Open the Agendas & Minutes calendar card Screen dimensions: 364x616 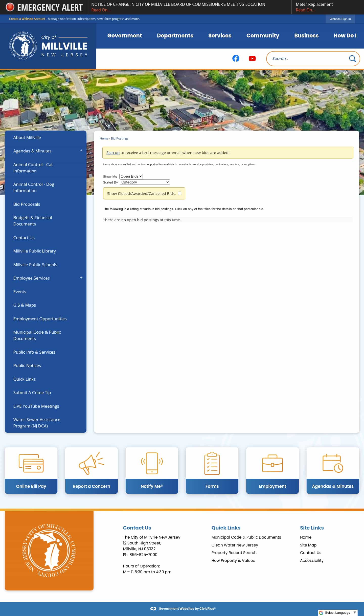[333, 470]
